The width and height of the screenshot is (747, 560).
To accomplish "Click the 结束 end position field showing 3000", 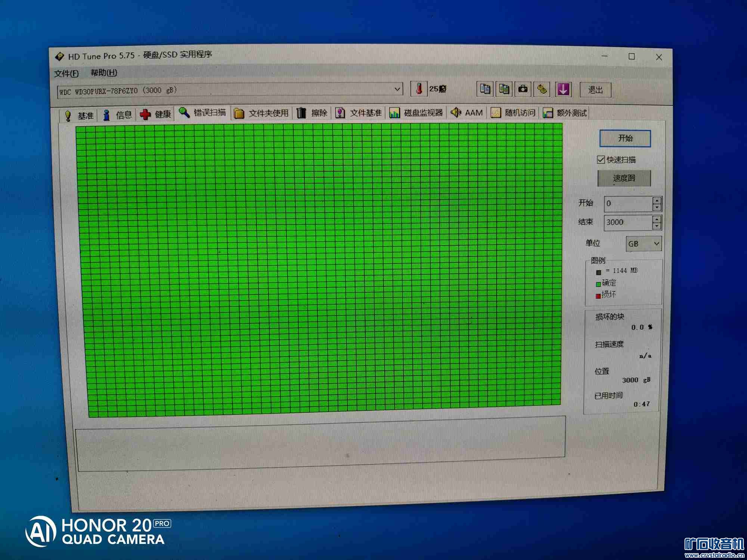I will 628,222.
